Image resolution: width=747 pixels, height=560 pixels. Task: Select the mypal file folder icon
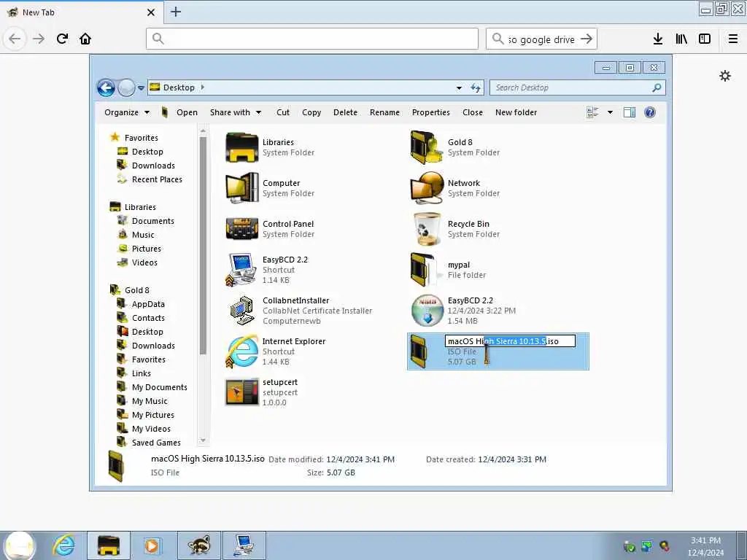pyautogui.click(x=424, y=270)
